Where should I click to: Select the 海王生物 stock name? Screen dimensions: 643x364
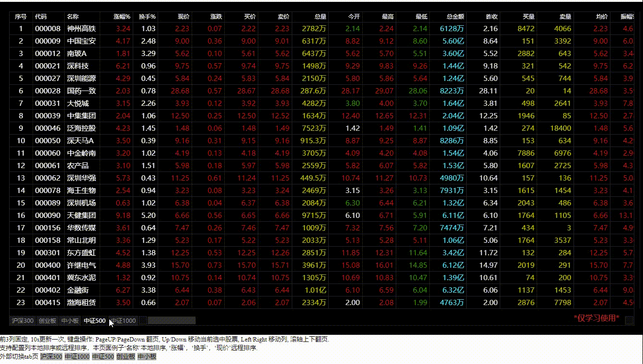81,191
